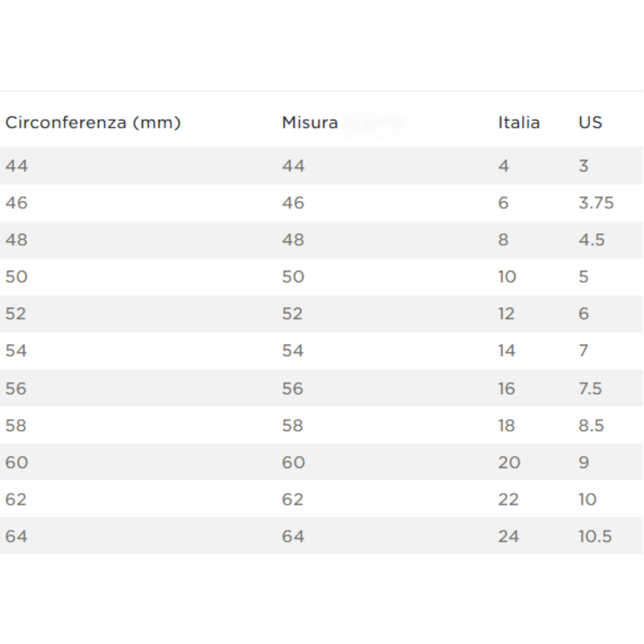The image size is (644, 644).
Task: Click Italia size 24 value
Action: pos(509,537)
